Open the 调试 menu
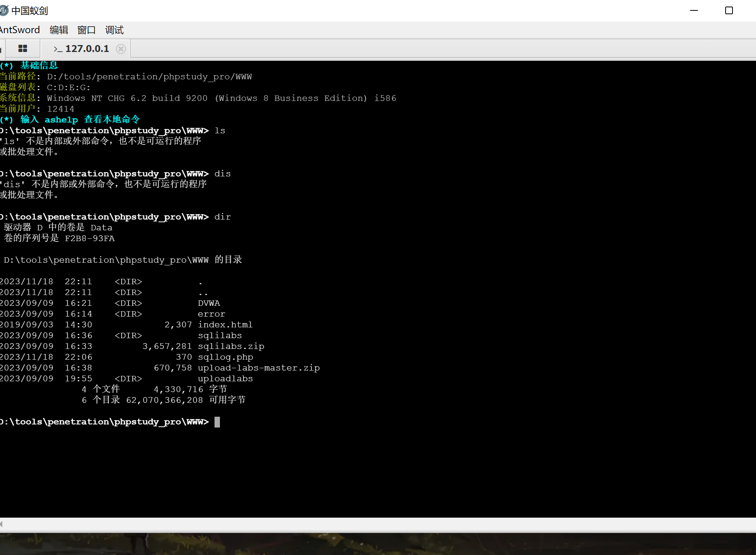The image size is (756, 555). [x=114, y=30]
